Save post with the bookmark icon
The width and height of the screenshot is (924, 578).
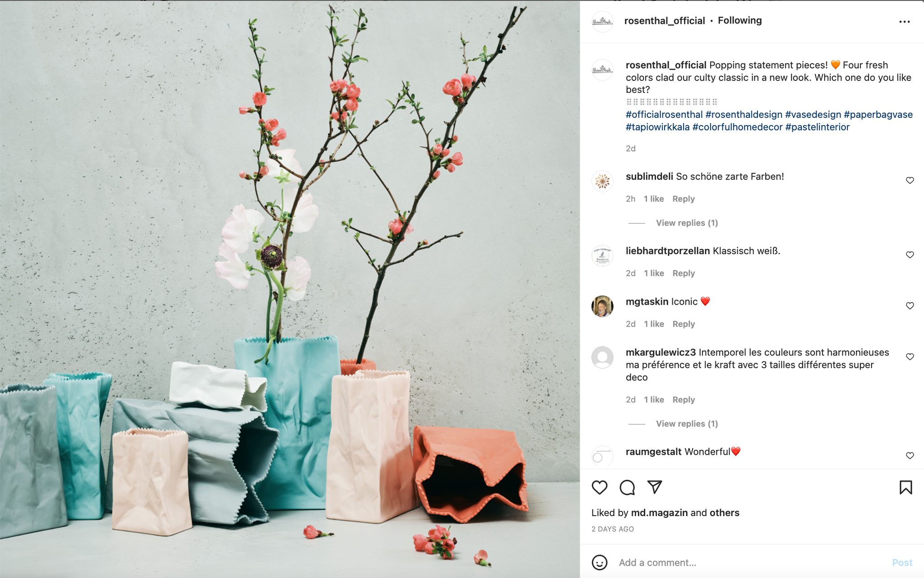coord(906,487)
